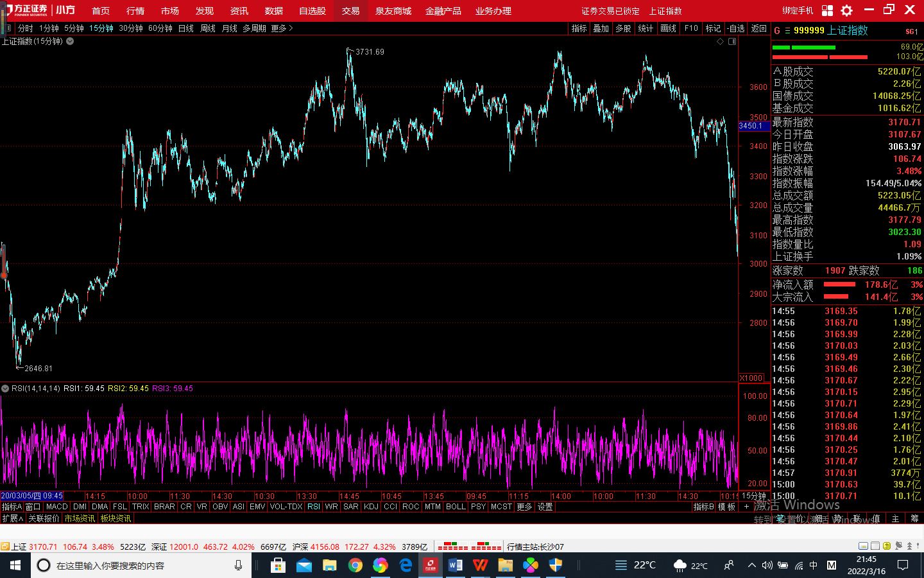Open WPS Office from the taskbar
The height and width of the screenshot is (578, 924).
[x=481, y=565]
